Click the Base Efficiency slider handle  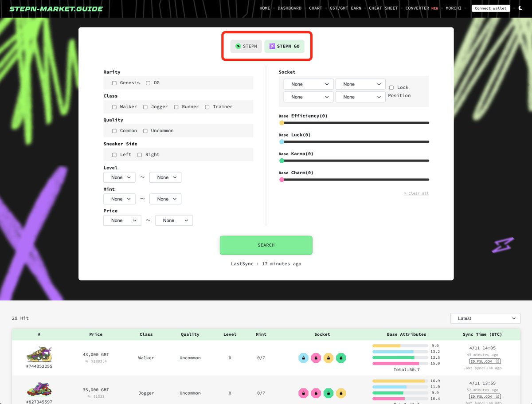point(282,123)
